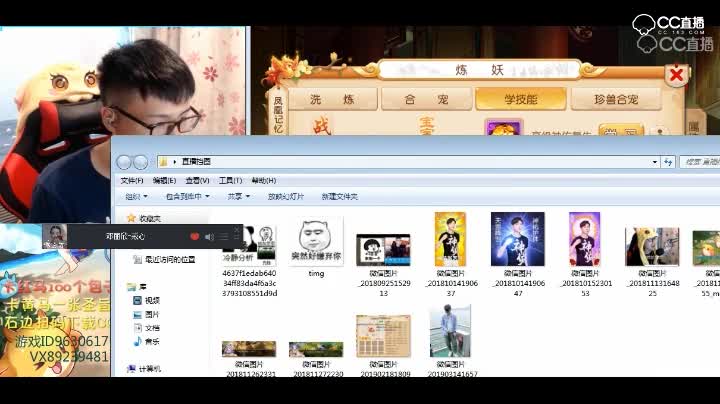Open the 查看(V) menu
This screenshot has height=404, width=720.
coord(197,180)
